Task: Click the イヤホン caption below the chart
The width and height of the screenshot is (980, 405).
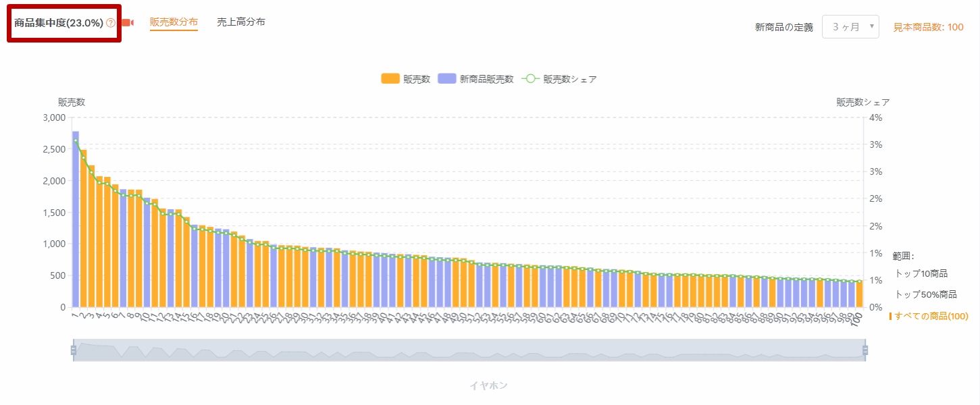Action: 488,385
